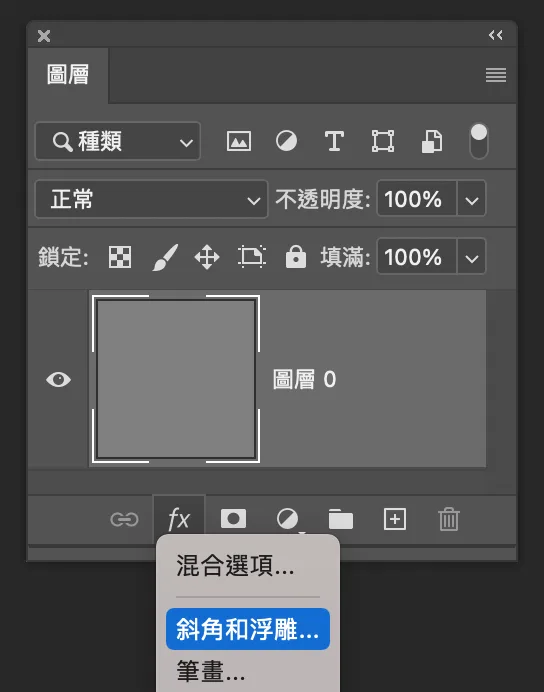Toggle layer filtering switch on or off
The height and width of the screenshot is (692, 544).
479,141
